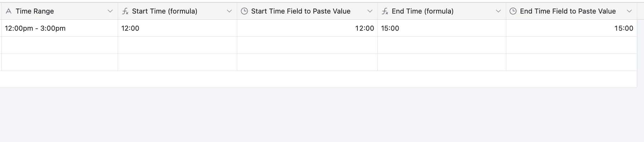Click clock icon of Start Time Field to Paste Value
The width and height of the screenshot is (644, 142).
(244, 11)
